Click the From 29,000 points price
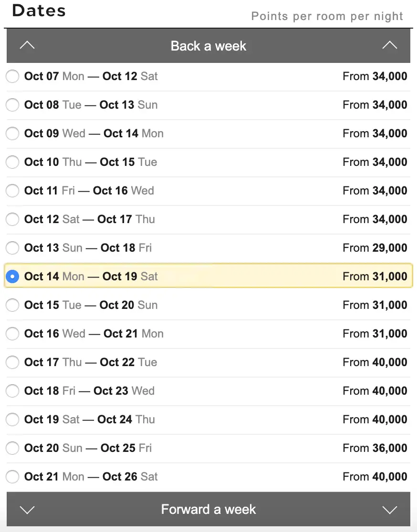 pyautogui.click(x=375, y=248)
